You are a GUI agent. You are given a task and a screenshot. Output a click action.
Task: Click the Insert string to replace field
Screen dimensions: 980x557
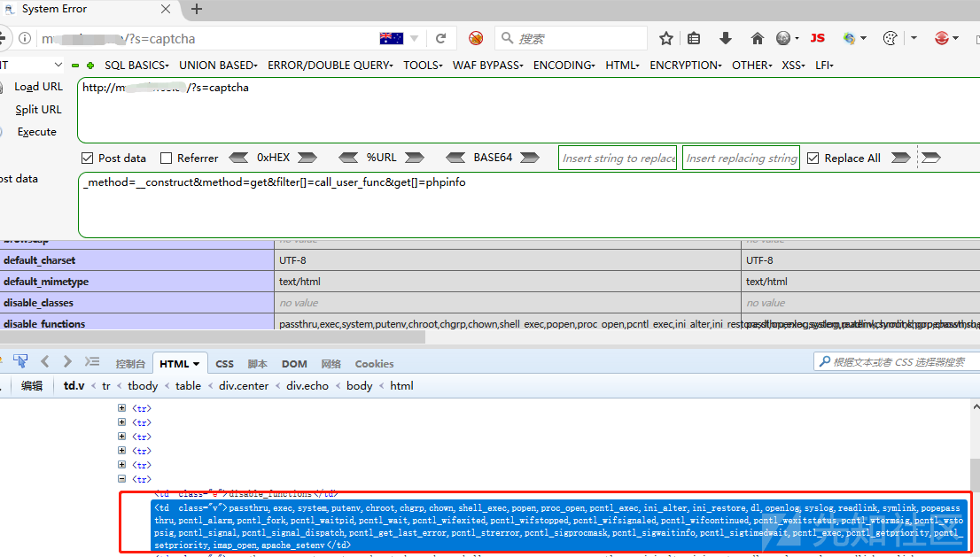(618, 158)
